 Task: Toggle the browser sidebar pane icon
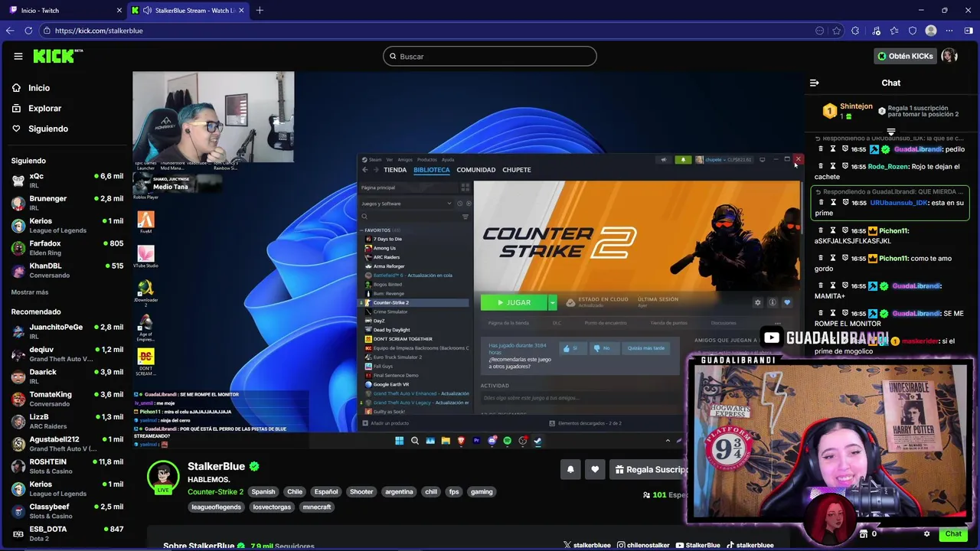tap(969, 31)
